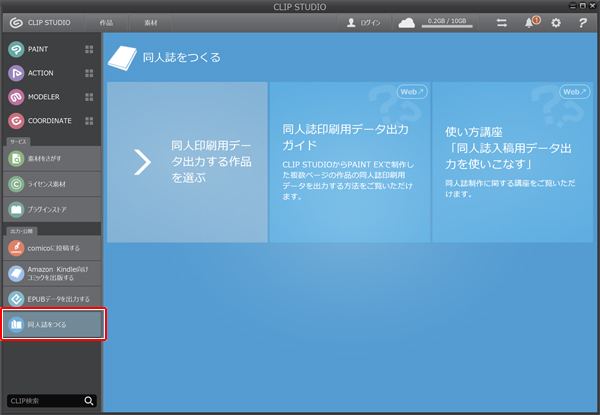The image size is (600, 415).
Task: Maximize the CLIP STUDIO window
Action: (x=582, y=6)
